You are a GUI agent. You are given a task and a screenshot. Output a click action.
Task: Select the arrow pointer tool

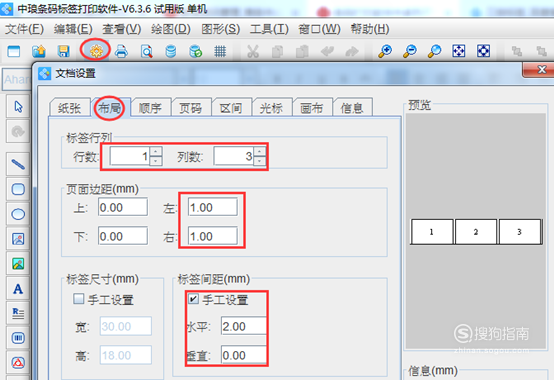tap(18, 107)
